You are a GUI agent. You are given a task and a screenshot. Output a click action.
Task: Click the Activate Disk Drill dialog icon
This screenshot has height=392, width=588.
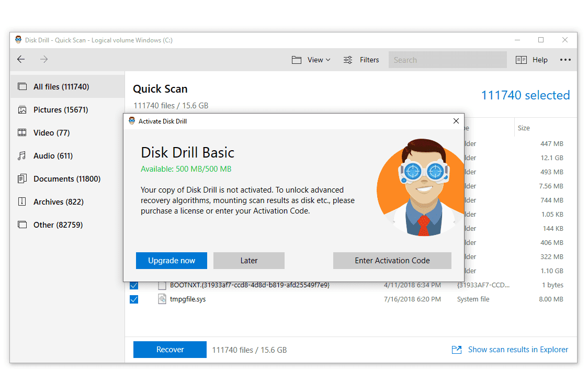pyautogui.click(x=132, y=121)
